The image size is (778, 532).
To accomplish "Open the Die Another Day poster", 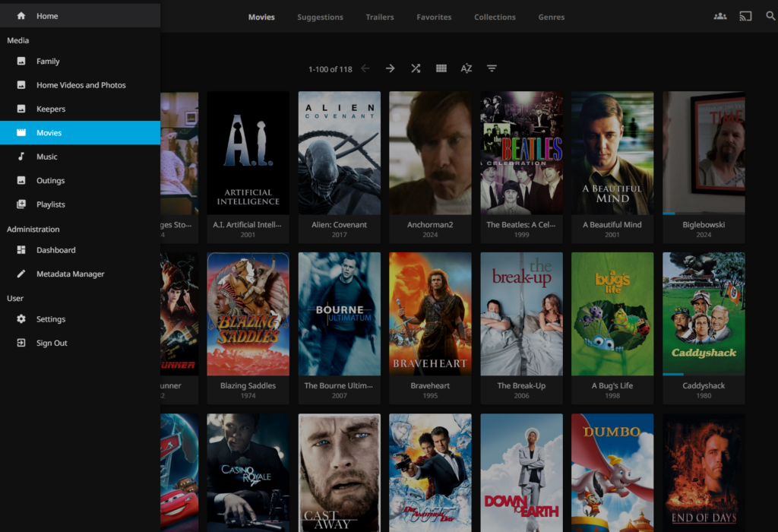I will 430,473.
